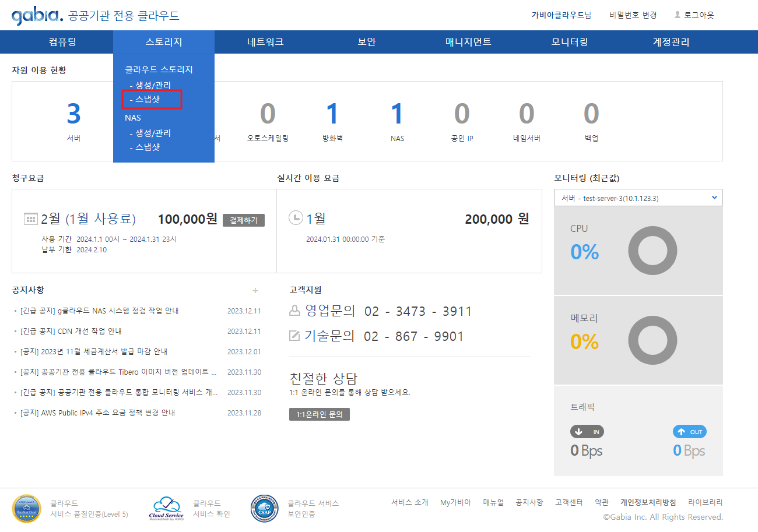Image resolution: width=758 pixels, height=532 pixels.
Task: Click the 매뉴얼 footer link
Action: click(x=493, y=502)
